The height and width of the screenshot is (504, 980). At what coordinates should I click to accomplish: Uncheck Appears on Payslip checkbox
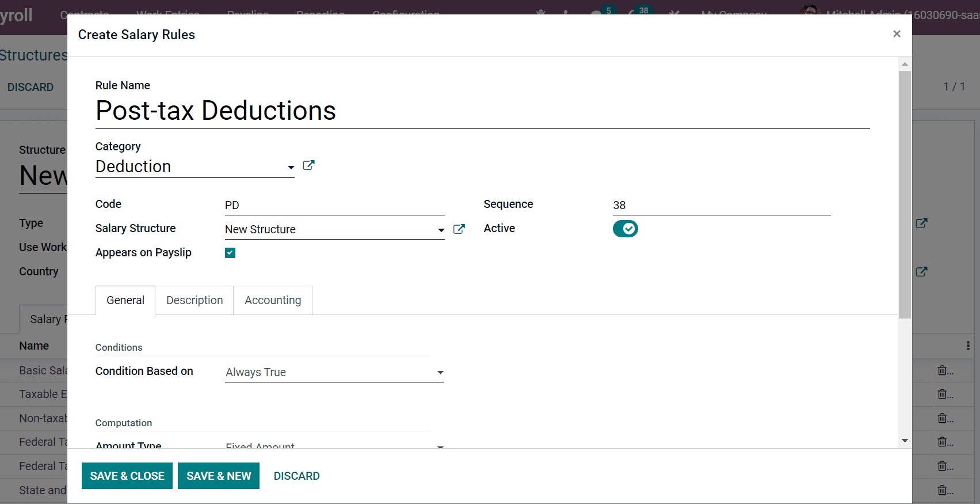[230, 253]
